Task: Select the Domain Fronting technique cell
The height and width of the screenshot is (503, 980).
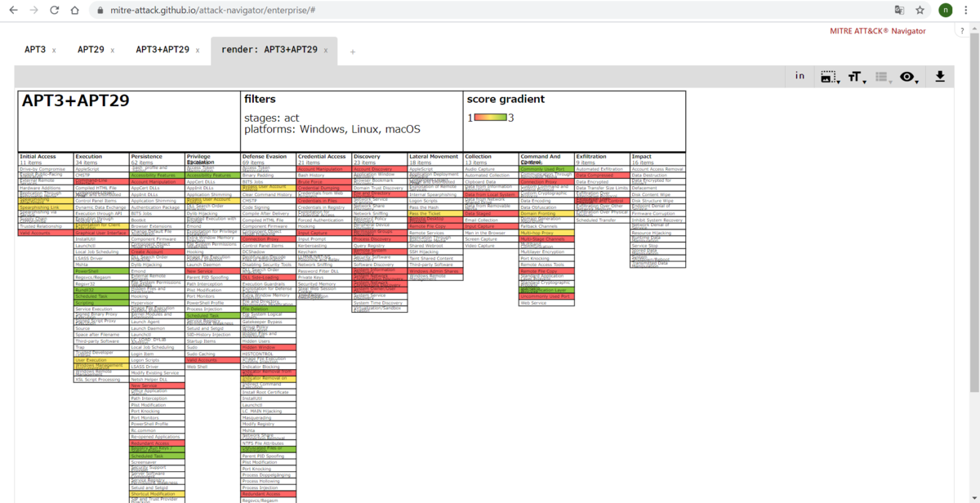Action: pos(546,213)
